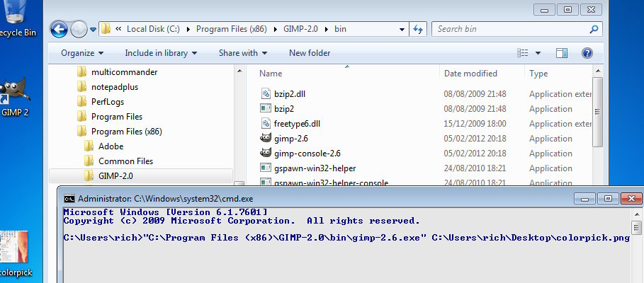Image resolution: width=644 pixels, height=283 pixels.
Task: Click the bzip2 application icon
Action: pos(266,108)
